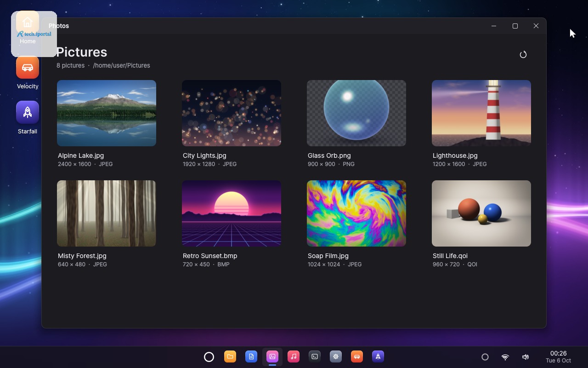Open the text editor in the taskbar

[x=251, y=356]
